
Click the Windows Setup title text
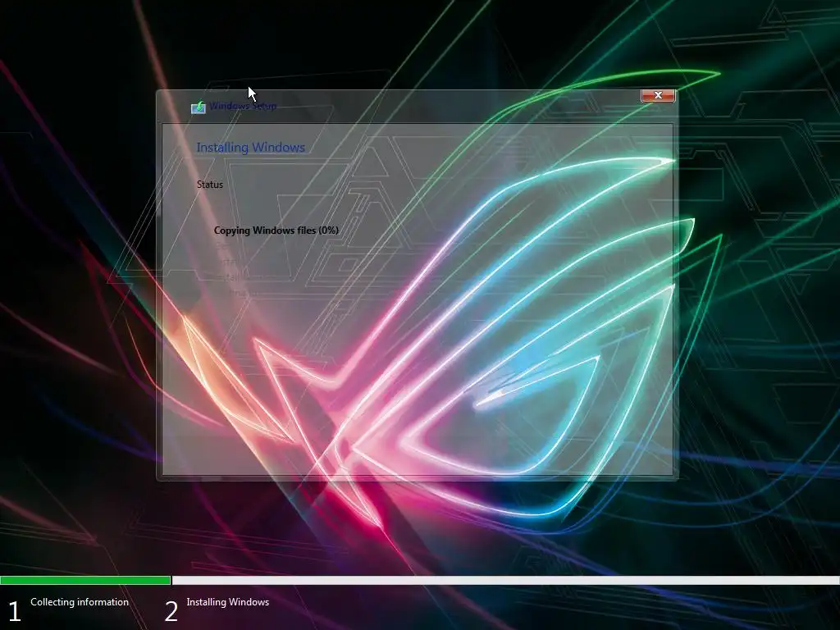(x=243, y=106)
